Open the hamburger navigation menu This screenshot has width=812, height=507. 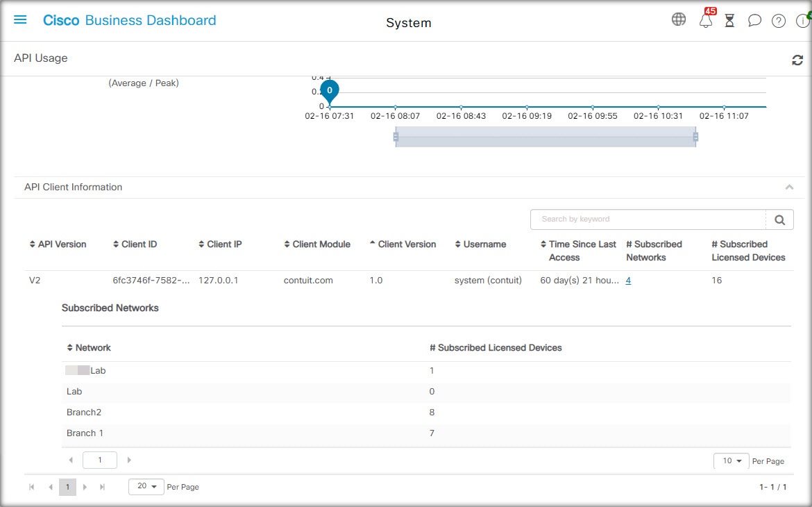[20, 19]
